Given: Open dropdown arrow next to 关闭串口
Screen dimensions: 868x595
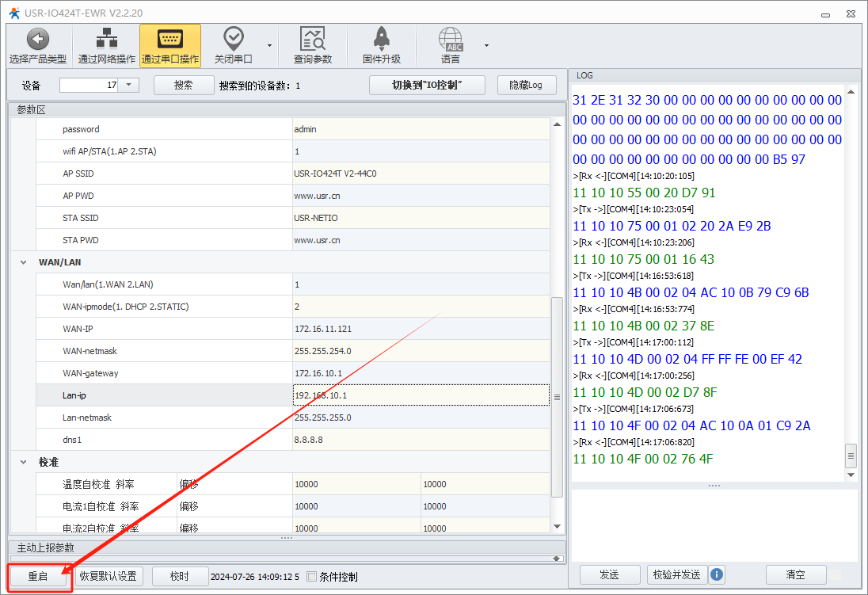Looking at the screenshot, I should tap(269, 45).
